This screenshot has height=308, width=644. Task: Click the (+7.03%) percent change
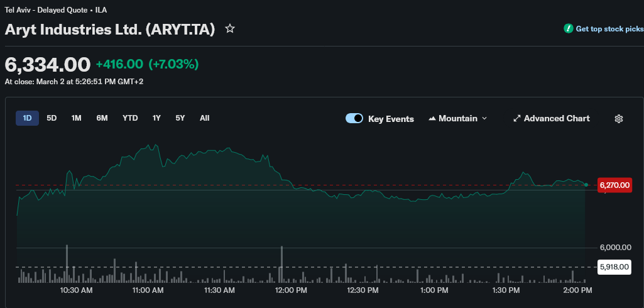pyautogui.click(x=173, y=65)
